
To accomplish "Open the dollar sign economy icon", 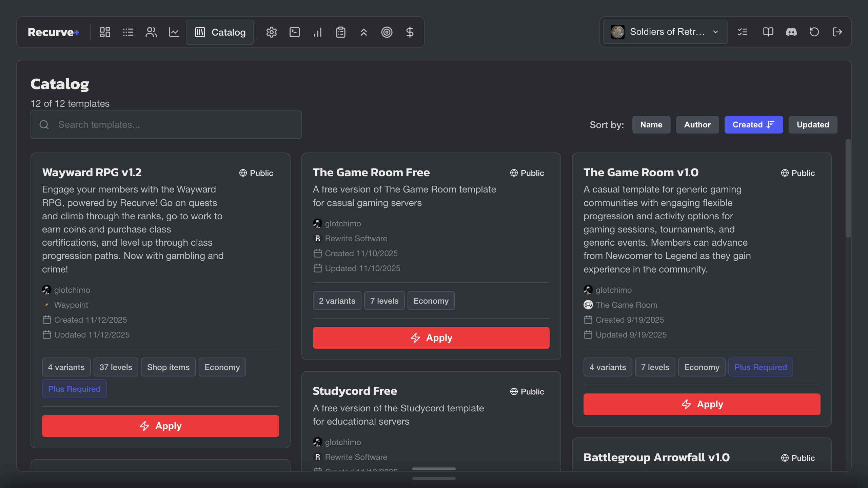I will pos(410,32).
